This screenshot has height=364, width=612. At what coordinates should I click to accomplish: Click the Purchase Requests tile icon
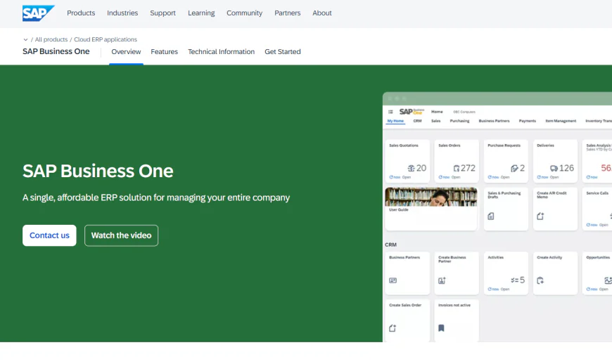pyautogui.click(x=514, y=169)
